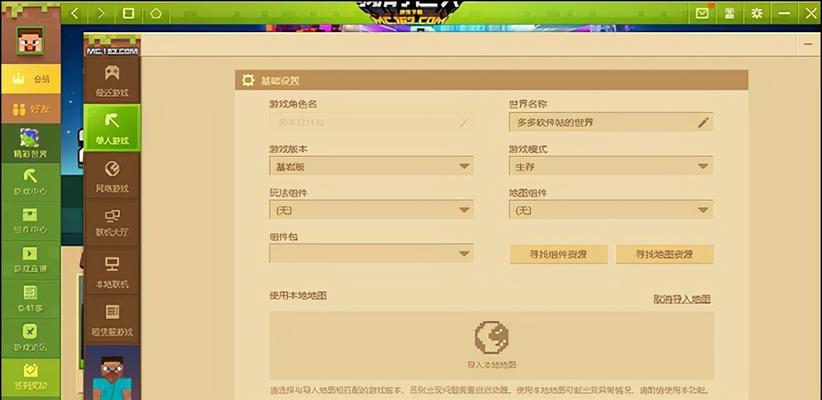Screen dimensions: 822x400
Task: Open the 游戏模式 dropdown showing 生存
Action: 610,166
